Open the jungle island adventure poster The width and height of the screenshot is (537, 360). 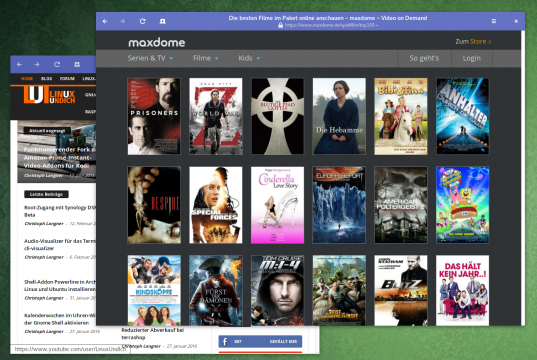tap(339, 290)
